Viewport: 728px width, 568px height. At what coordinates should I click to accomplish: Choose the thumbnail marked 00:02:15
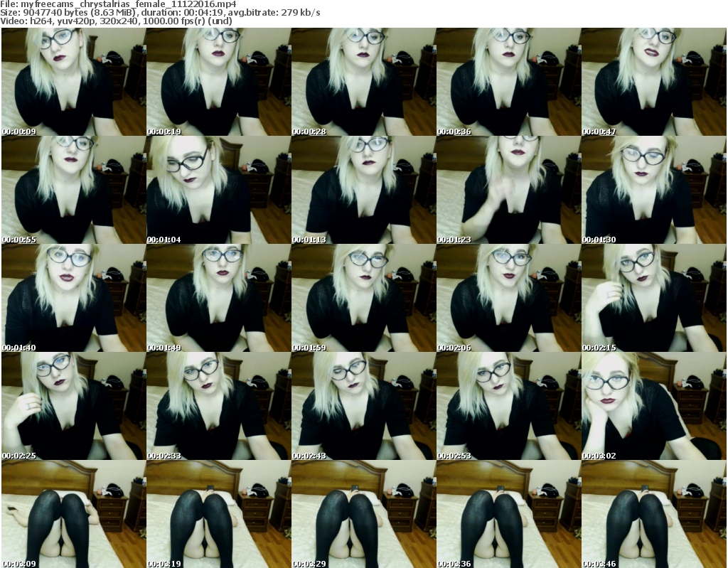pyautogui.click(x=653, y=299)
